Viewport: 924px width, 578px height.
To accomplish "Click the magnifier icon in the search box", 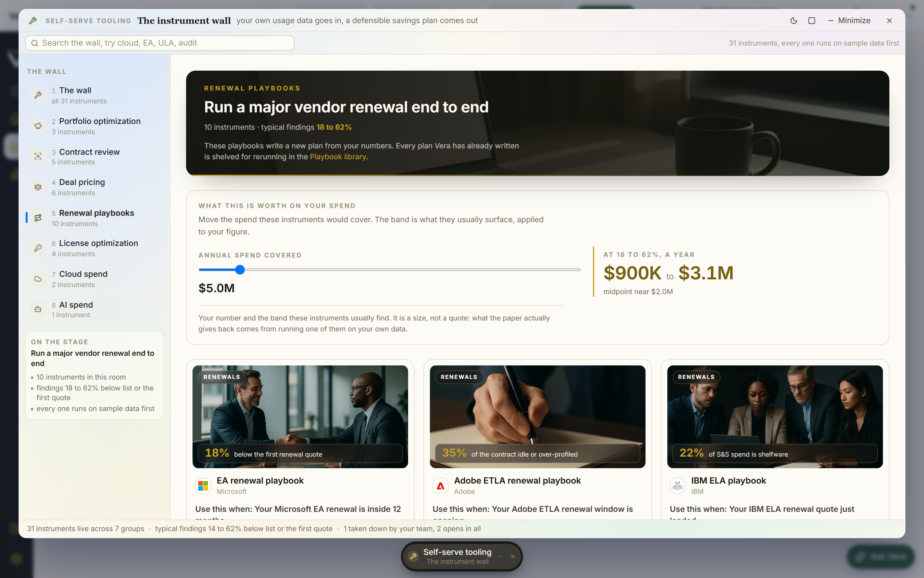I will pos(35,43).
